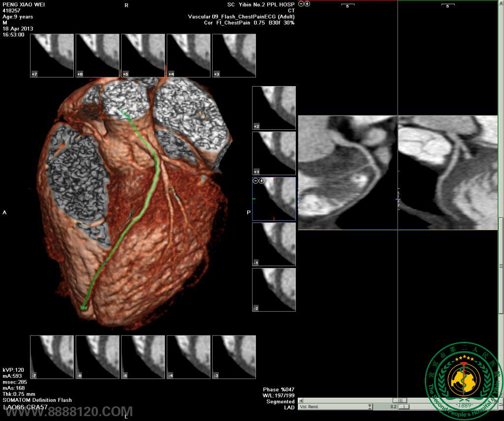Select the +2 cross-section thumbnail
The width and height of the screenshot is (504, 421).
274,108
